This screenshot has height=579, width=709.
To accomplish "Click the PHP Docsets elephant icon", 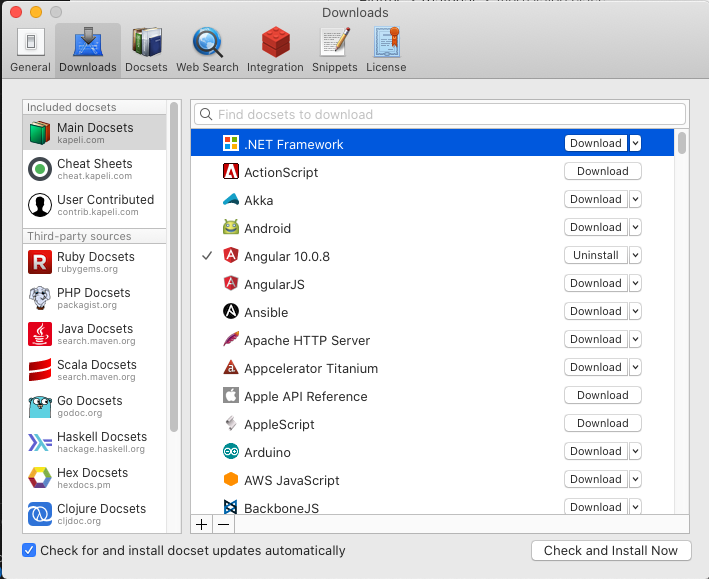I will click(x=40, y=298).
